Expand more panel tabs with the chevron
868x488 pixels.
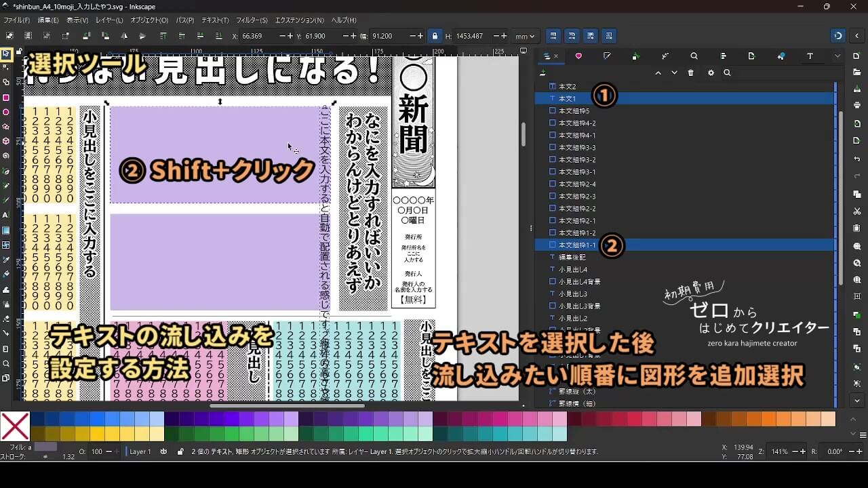[837, 56]
